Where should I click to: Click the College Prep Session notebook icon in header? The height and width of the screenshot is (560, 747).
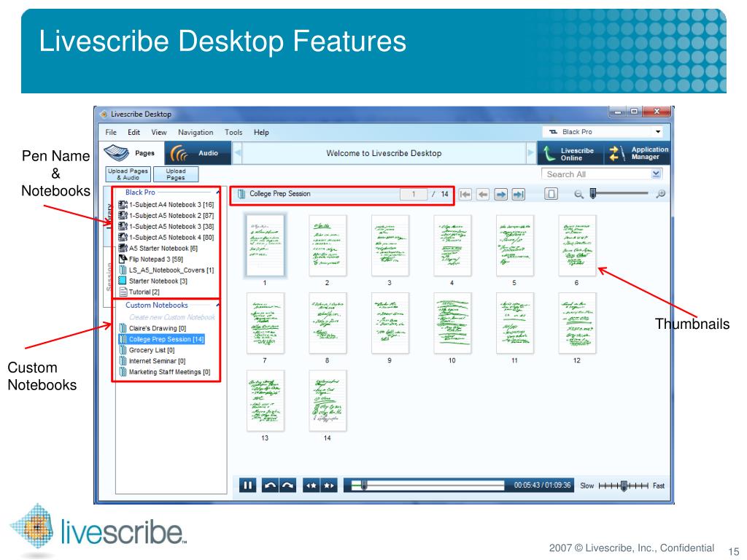point(241,194)
